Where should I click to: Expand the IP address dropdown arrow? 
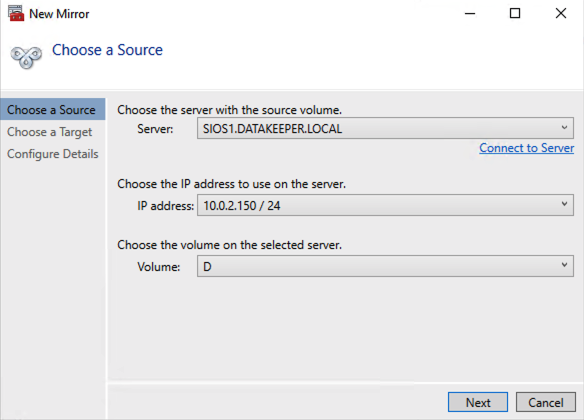pyautogui.click(x=564, y=204)
